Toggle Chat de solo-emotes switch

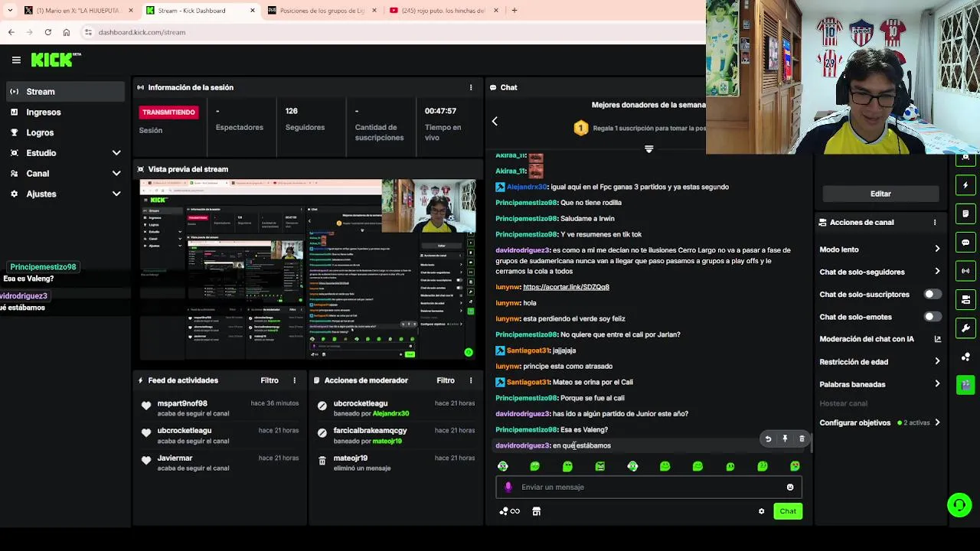pos(932,317)
